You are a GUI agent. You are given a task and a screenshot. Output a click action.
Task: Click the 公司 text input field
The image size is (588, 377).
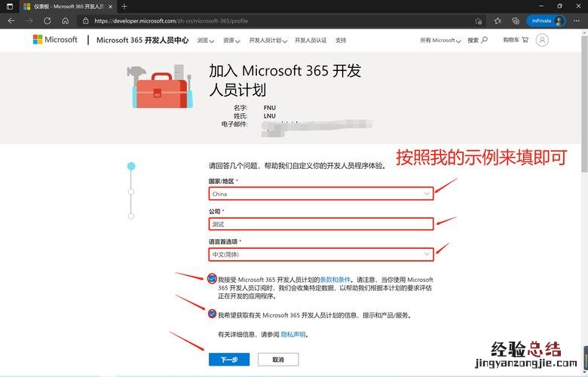click(321, 224)
